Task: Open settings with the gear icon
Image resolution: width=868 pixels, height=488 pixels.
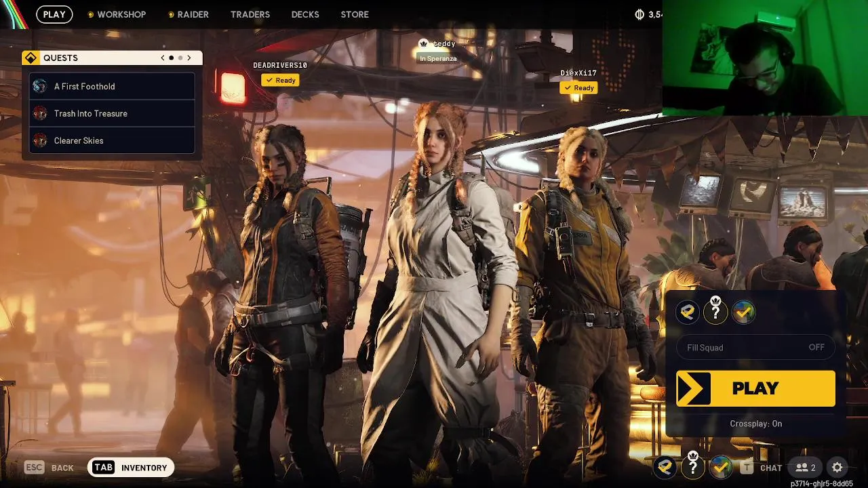Action: tap(837, 468)
